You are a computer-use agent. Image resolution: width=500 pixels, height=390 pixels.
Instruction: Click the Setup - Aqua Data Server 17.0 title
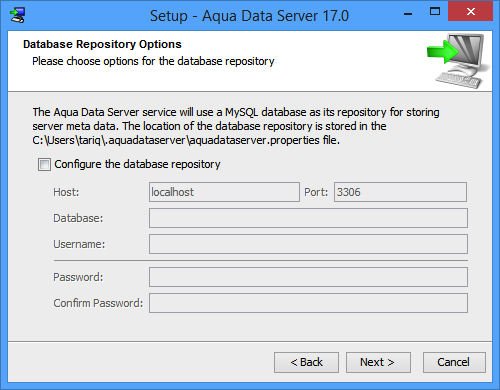coord(249,16)
